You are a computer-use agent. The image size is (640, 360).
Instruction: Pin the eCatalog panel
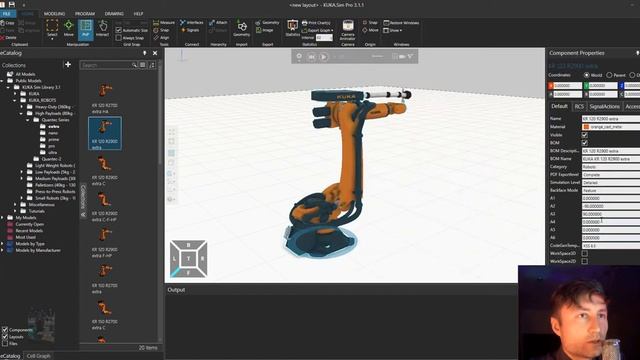144,53
